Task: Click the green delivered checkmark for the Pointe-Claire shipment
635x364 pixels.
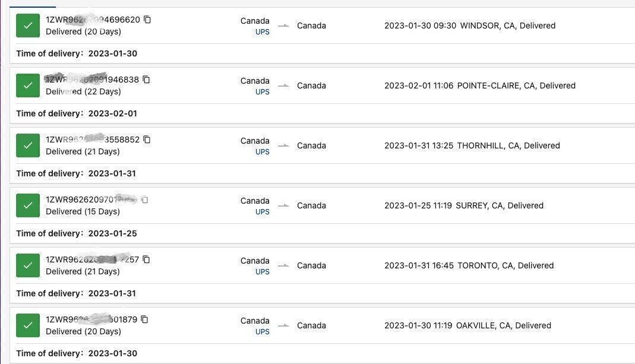Action: click(28, 86)
